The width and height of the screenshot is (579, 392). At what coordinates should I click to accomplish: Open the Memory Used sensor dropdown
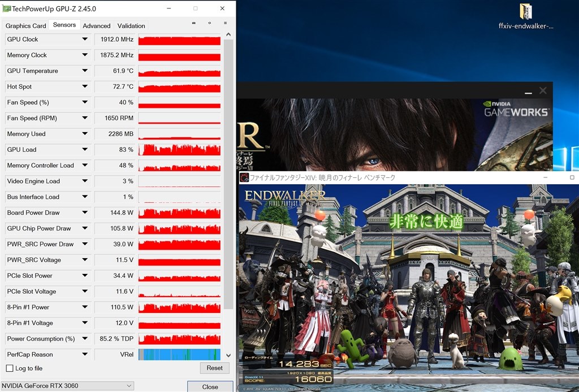pyautogui.click(x=85, y=134)
